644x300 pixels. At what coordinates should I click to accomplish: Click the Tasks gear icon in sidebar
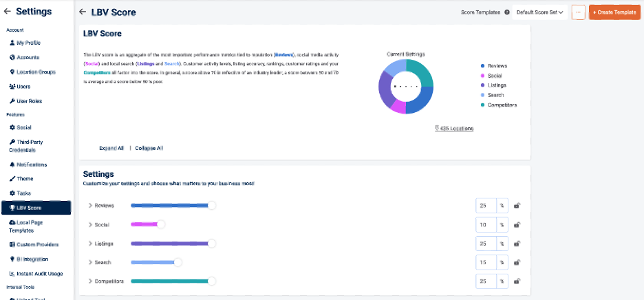[12, 193]
